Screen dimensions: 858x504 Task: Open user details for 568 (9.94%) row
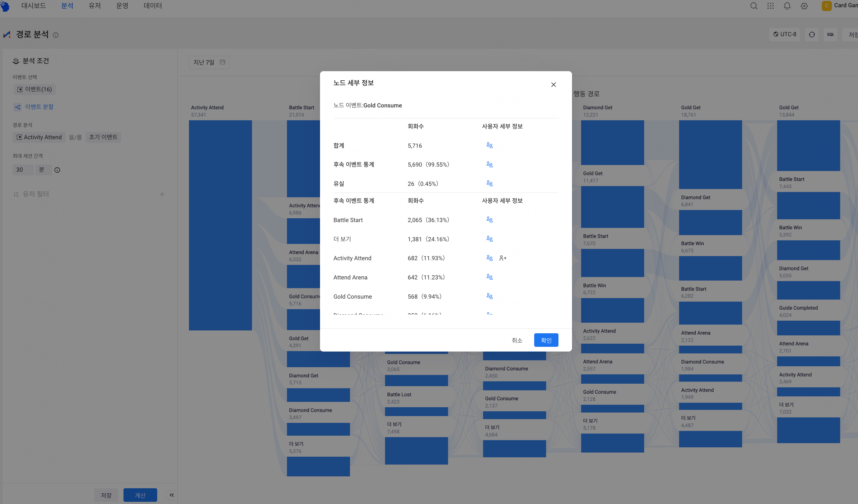pos(489,296)
